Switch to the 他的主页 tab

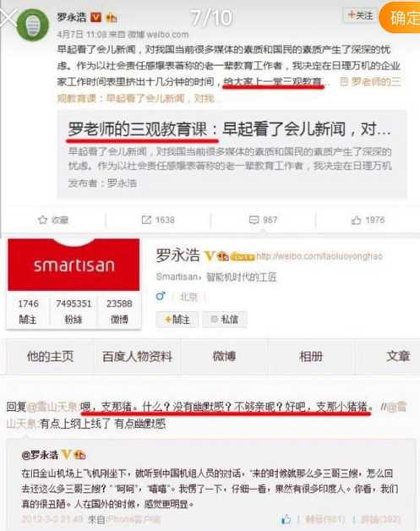50,356
